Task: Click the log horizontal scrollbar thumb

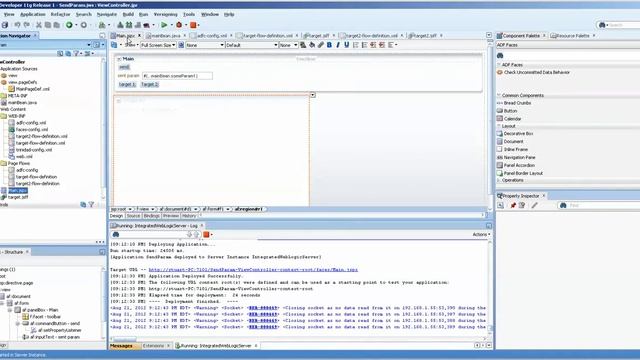Action: click(x=124, y=339)
